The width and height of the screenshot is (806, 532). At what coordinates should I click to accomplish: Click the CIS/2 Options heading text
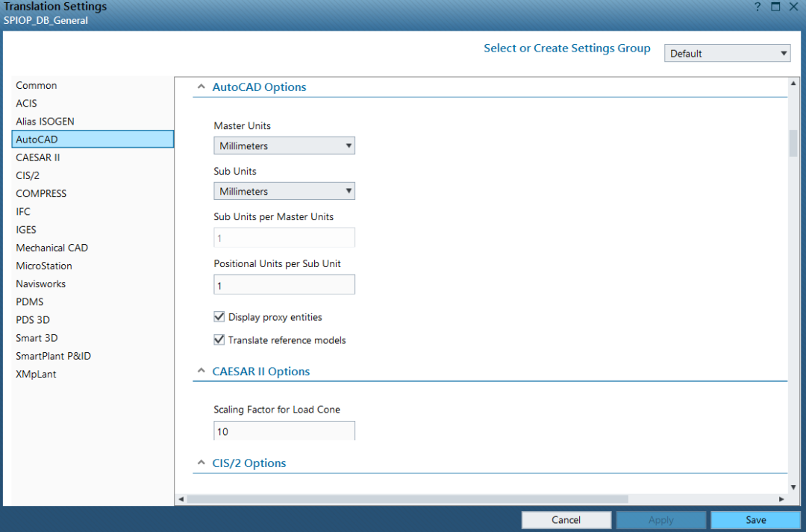[249, 463]
